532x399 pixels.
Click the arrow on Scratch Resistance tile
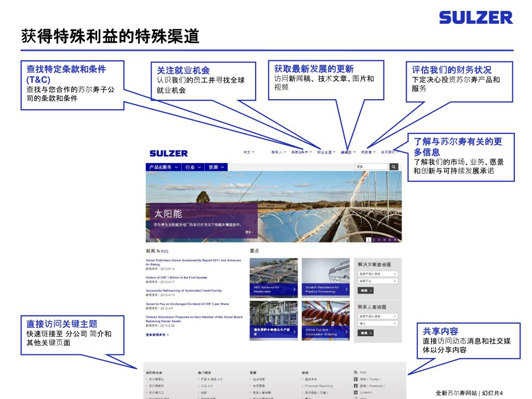[346, 289]
